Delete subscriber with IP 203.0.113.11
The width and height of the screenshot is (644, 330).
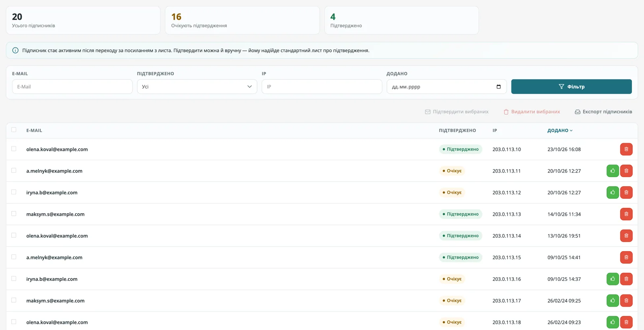point(626,171)
